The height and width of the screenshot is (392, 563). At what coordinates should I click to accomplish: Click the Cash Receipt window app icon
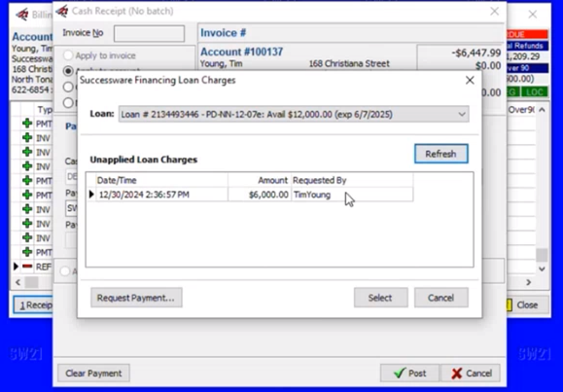click(x=62, y=11)
